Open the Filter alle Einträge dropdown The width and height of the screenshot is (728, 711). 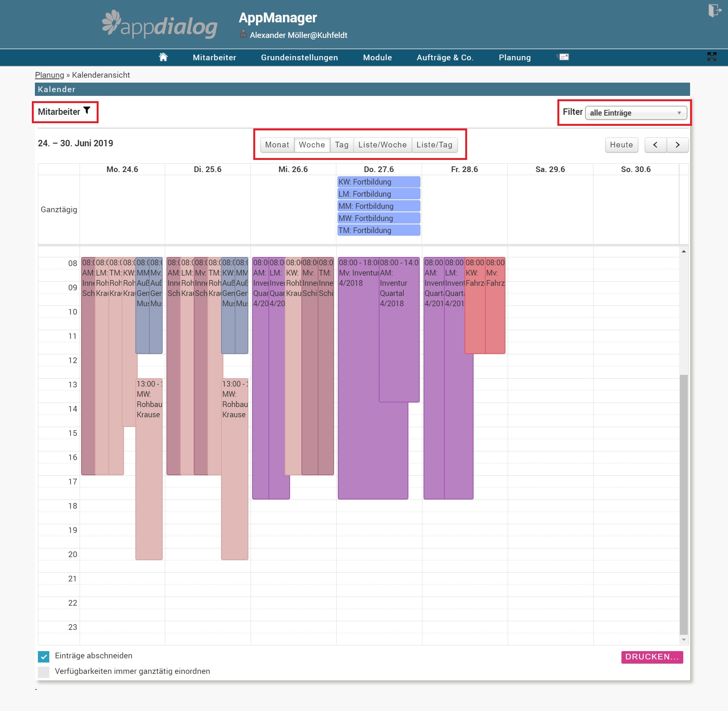[636, 113]
